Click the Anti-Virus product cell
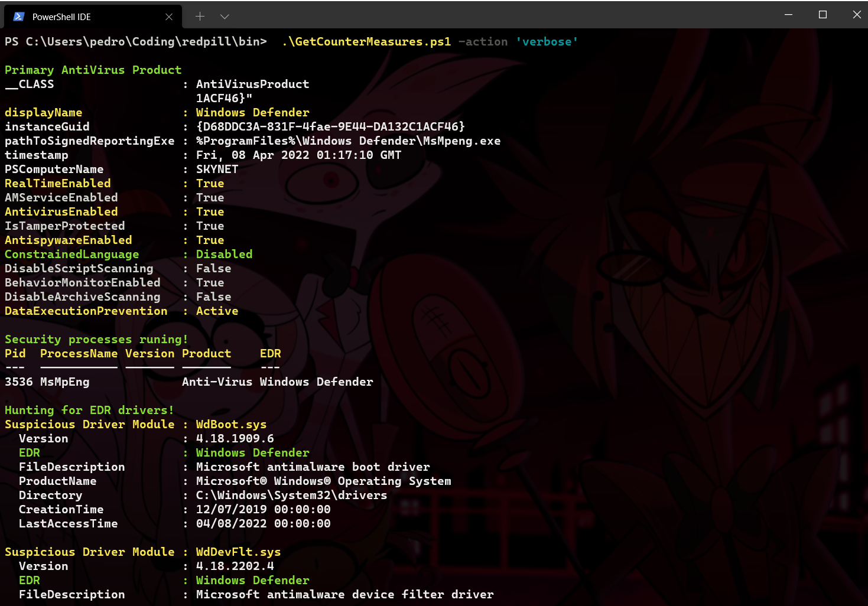868x606 pixels. click(217, 382)
